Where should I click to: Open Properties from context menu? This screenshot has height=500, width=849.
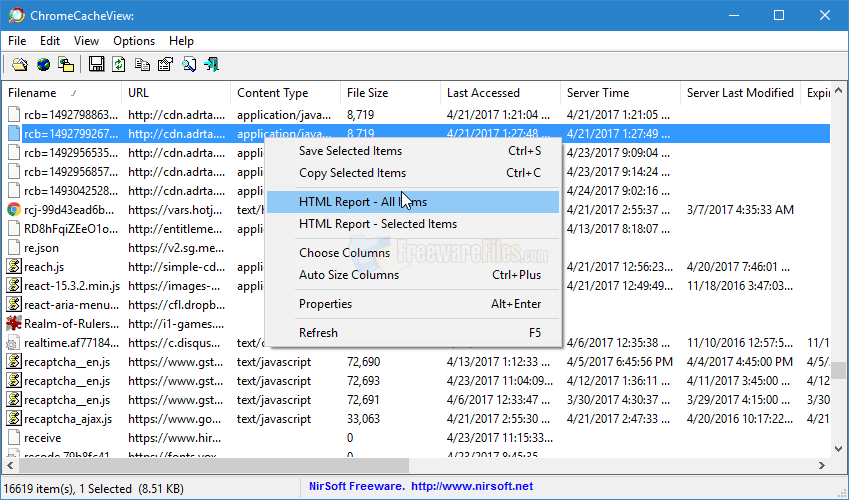414,304
